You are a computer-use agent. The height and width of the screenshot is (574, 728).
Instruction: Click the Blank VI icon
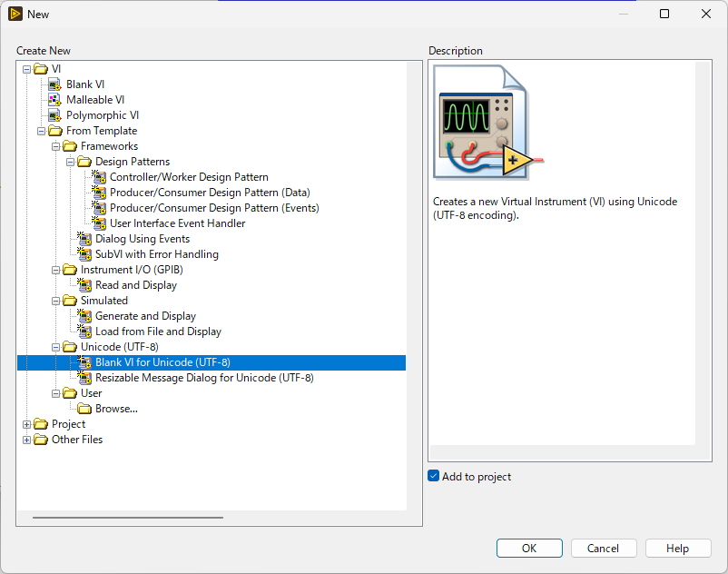(x=54, y=84)
